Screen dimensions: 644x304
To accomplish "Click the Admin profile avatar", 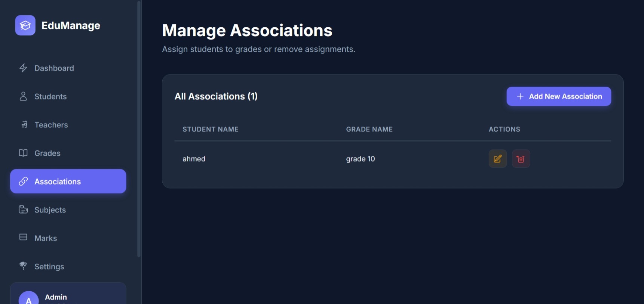I will [29, 299].
